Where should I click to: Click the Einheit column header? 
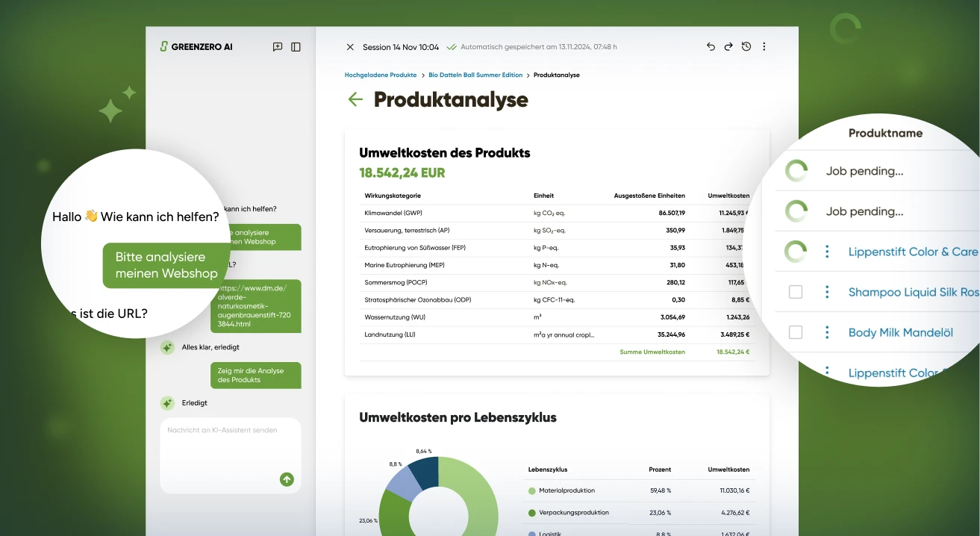point(543,196)
